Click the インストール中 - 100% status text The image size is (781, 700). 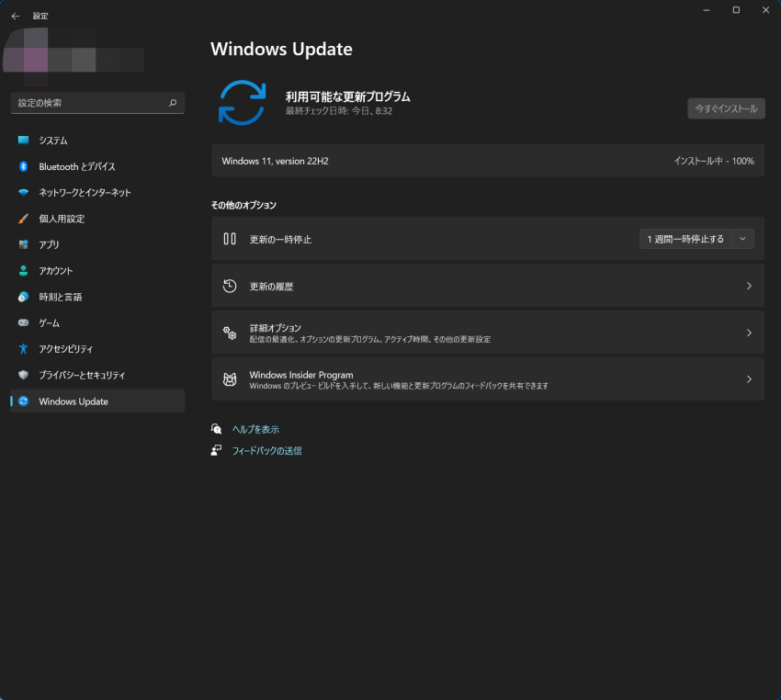(x=714, y=161)
